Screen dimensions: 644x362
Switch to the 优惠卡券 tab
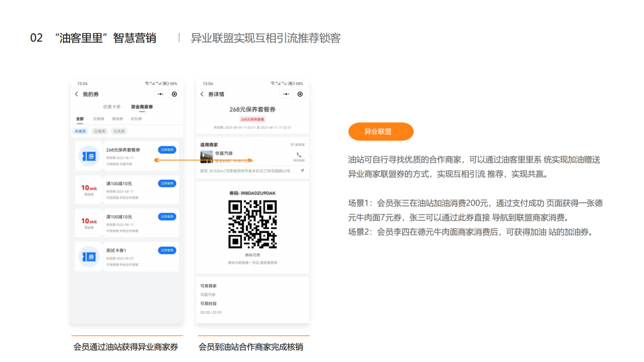pyautogui.click(x=112, y=107)
